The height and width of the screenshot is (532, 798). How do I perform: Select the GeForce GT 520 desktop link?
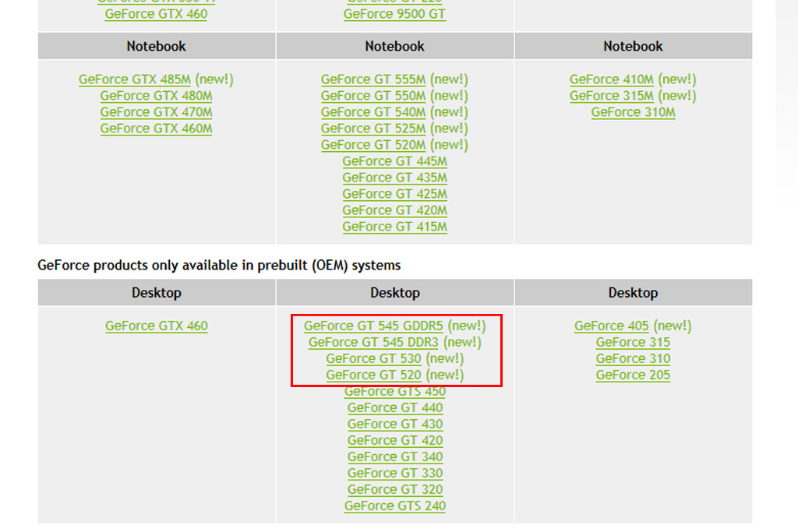[373, 375]
